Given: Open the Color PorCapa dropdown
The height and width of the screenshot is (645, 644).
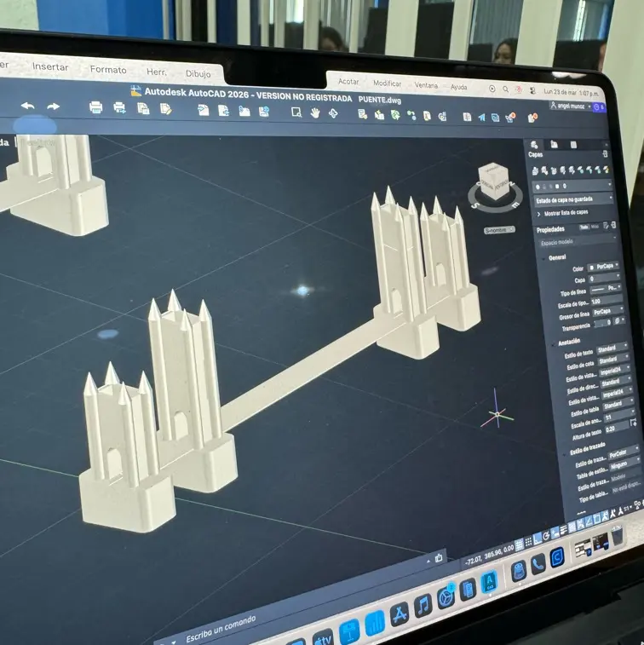Looking at the screenshot, I should (604, 267).
